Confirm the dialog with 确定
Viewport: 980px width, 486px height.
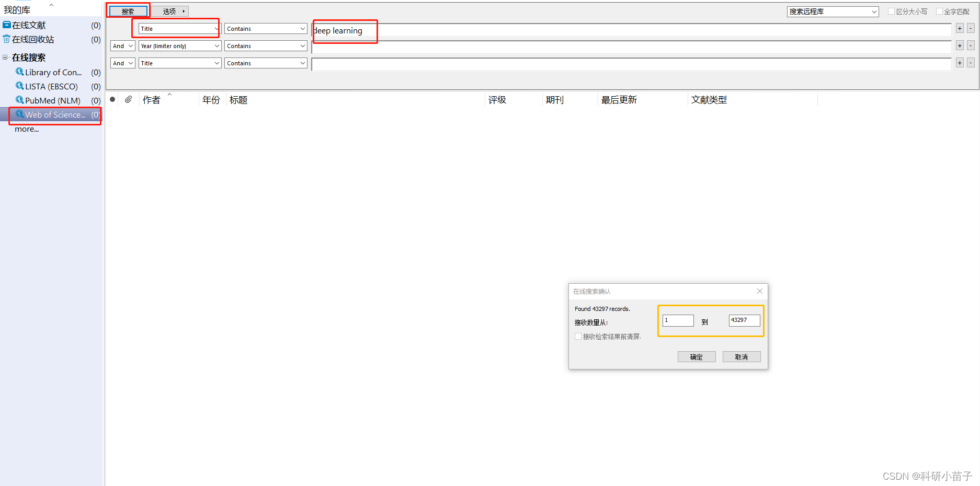697,357
